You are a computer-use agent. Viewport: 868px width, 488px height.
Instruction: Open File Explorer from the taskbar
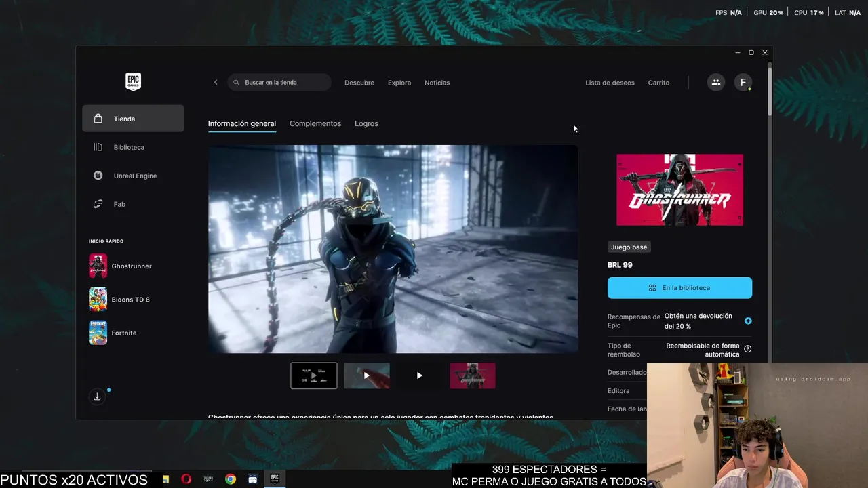tap(165, 479)
